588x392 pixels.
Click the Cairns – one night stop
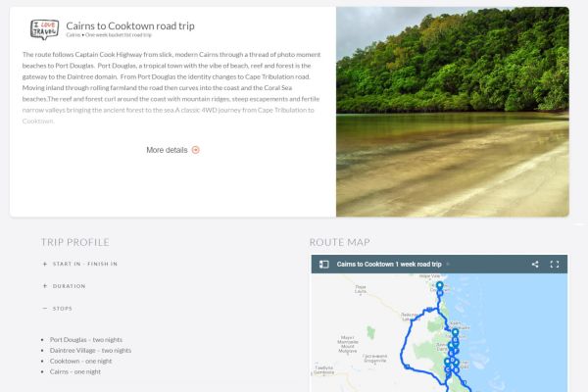(75, 371)
